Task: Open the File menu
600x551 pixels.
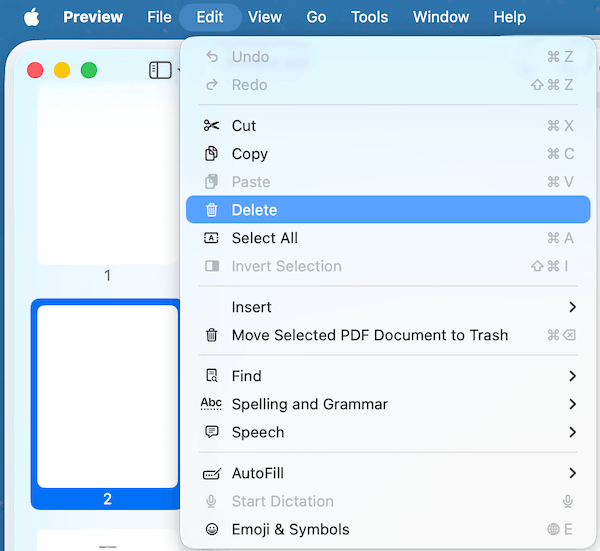Action: (159, 17)
